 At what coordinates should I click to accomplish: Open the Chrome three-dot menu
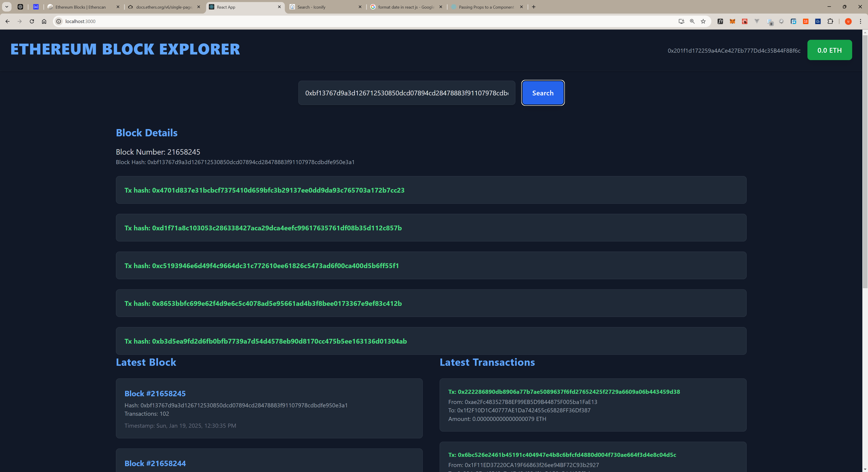(x=860, y=21)
